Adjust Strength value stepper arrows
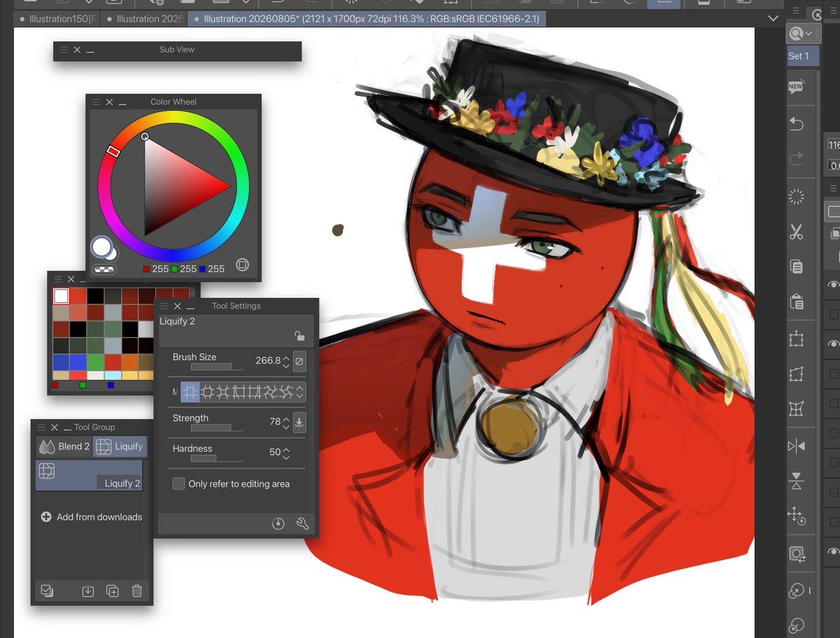Viewport: 840px width, 638px height. [286, 422]
